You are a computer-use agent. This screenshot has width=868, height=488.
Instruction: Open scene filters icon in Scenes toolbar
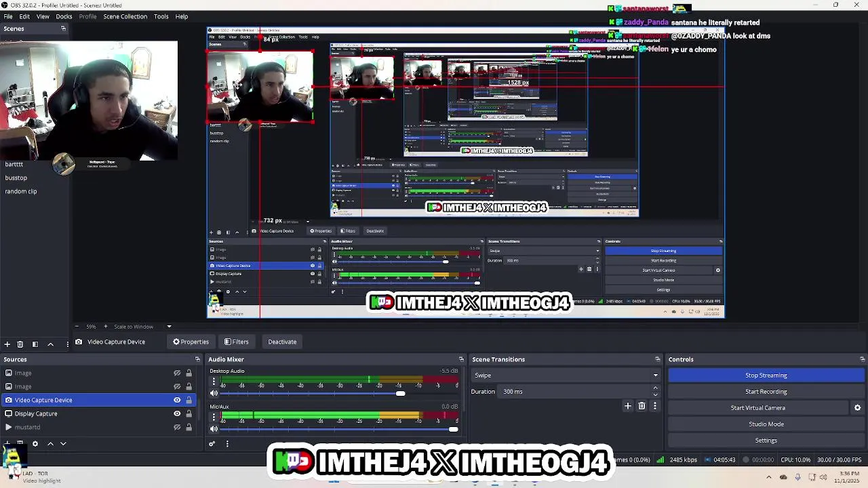click(x=35, y=344)
